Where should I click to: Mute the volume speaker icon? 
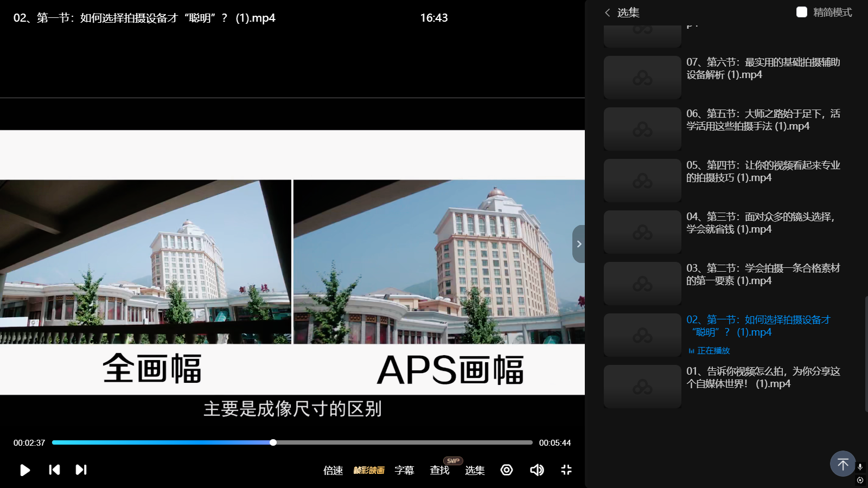pyautogui.click(x=537, y=470)
